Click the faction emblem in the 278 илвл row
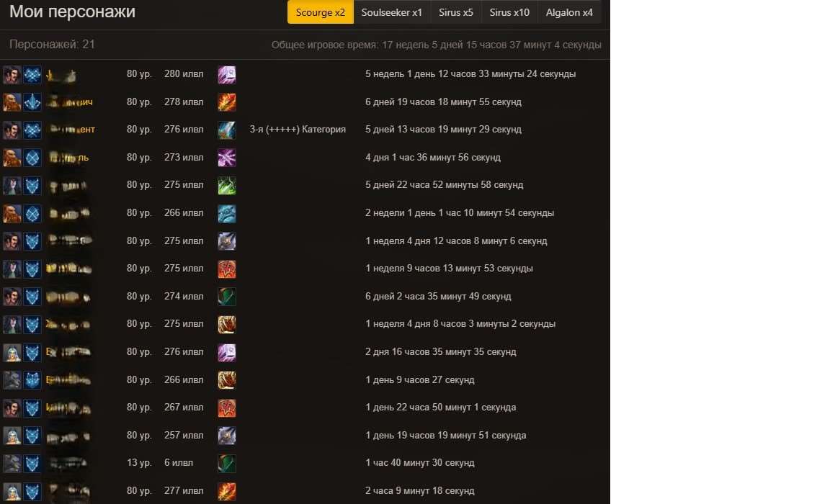 pyautogui.click(x=32, y=102)
